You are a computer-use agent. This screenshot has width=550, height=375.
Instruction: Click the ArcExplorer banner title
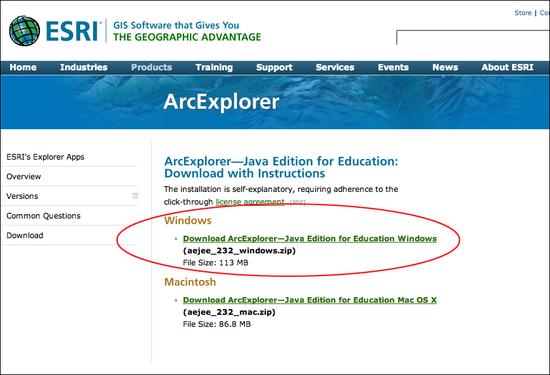click(x=221, y=102)
